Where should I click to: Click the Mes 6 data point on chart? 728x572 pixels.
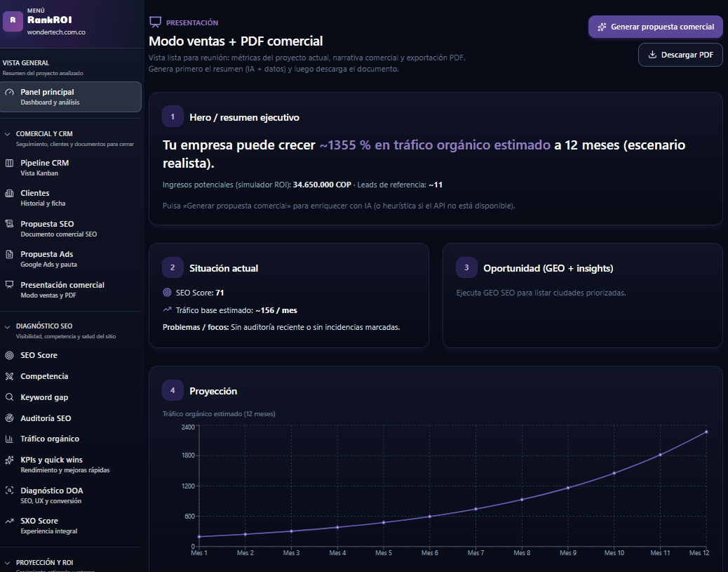click(x=430, y=517)
